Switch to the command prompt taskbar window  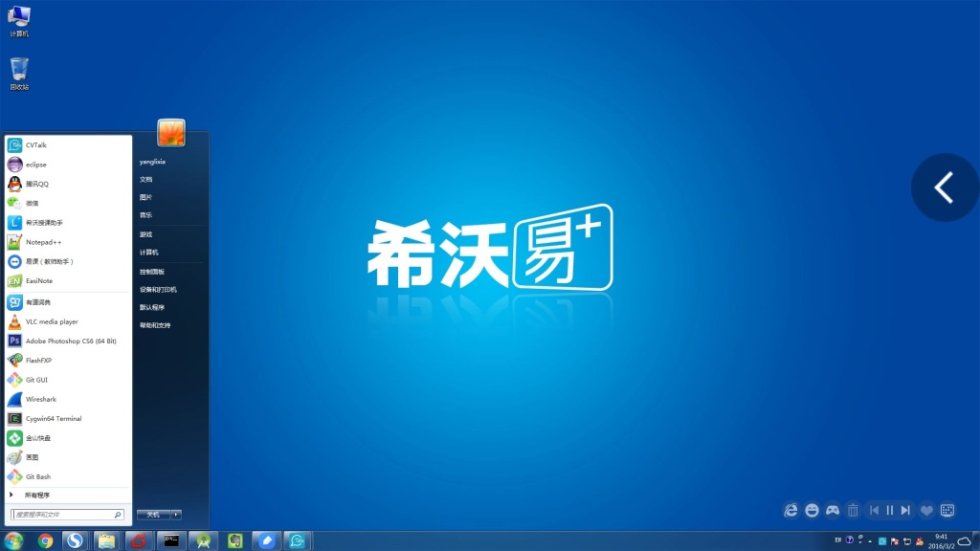(x=170, y=540)
